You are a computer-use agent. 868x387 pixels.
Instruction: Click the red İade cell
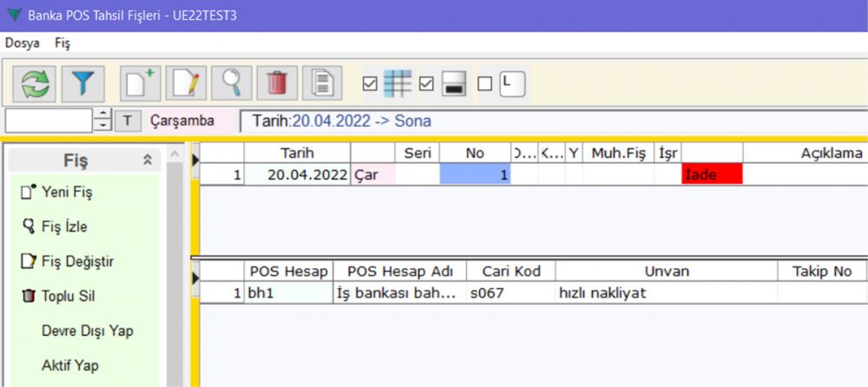point(712,174)
